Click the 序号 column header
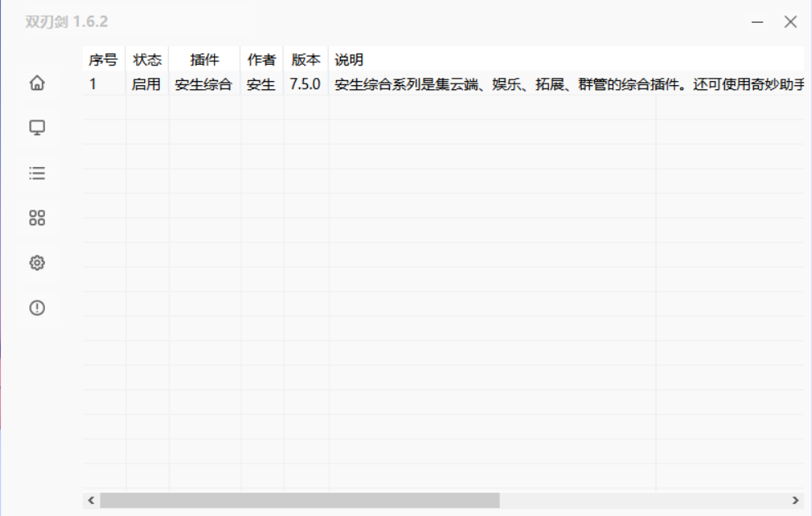812x516 pixels. click(x=102, y=59)
